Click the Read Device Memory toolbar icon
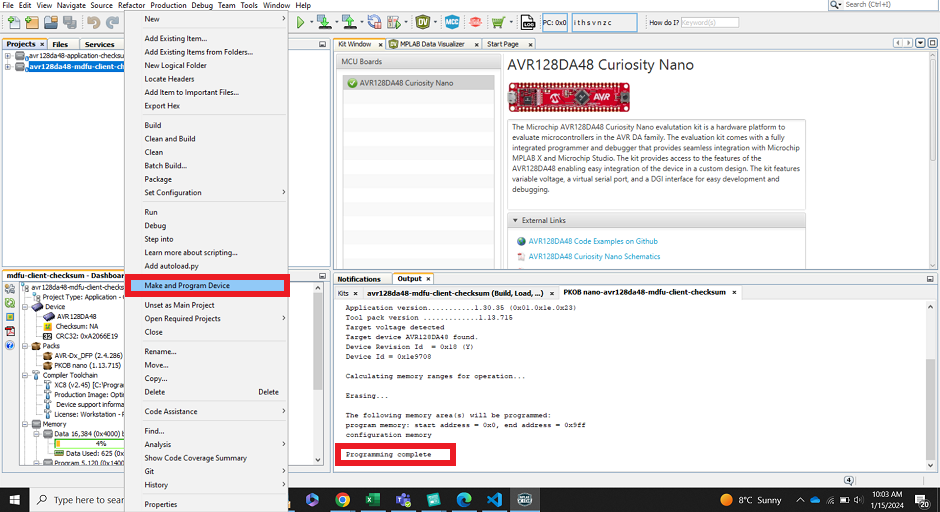The width and height of the screenshot is (940, 512). click(349, 23)
